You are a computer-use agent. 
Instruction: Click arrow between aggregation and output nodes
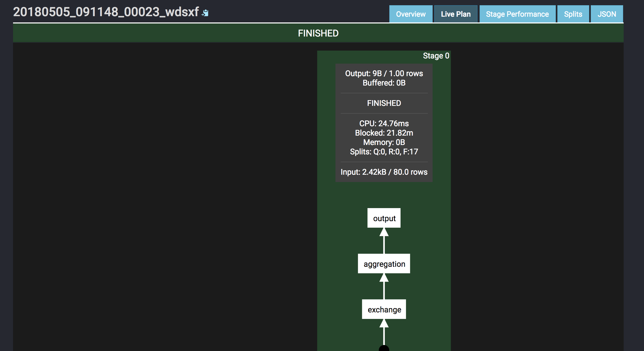[384, 241]
